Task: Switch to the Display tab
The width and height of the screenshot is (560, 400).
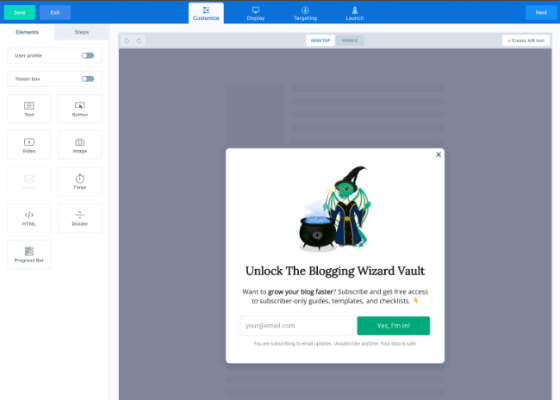Action: 256,13
